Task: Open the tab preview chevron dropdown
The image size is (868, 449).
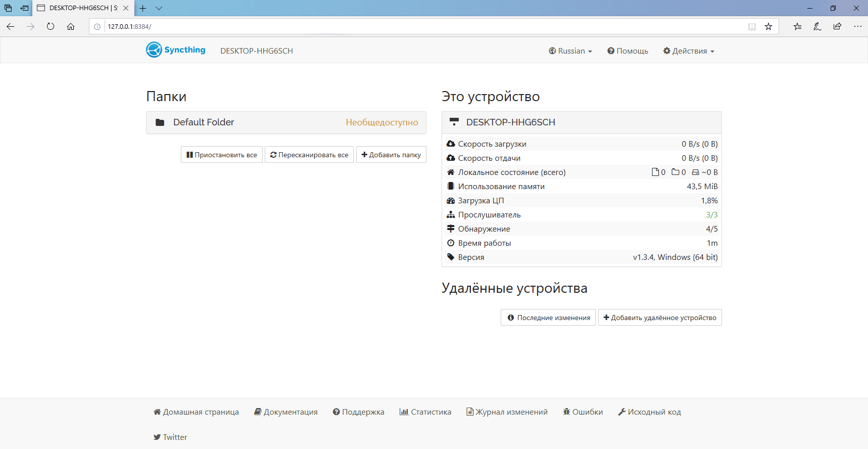Action: tap(159, 8)
